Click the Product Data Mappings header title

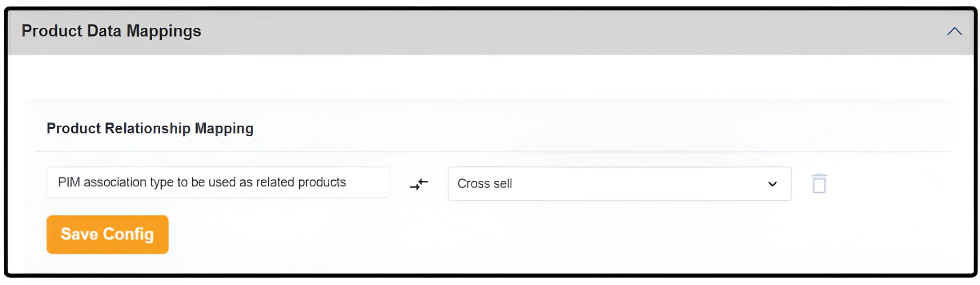point(111,31)
